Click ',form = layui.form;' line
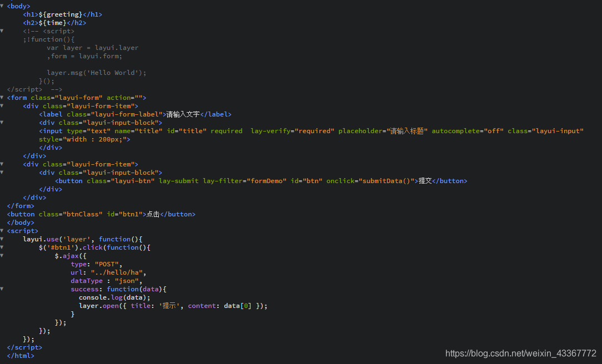602x364 pixels. coord(84,56)
